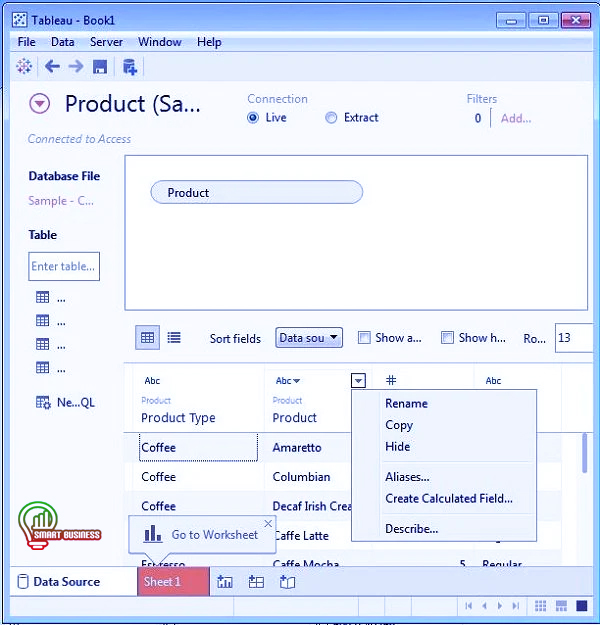Toggle the Show hidden fields checkbox
This screenshot has height=625, width=600.
pos(447,338)
